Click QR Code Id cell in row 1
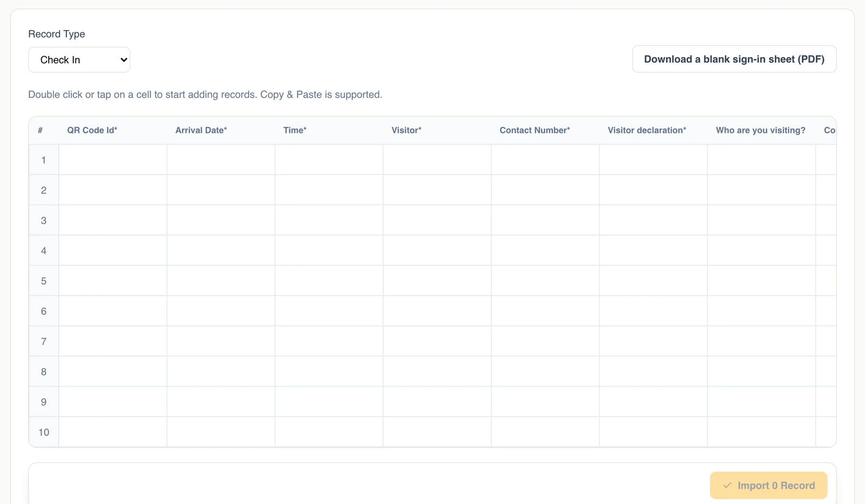 pos(113,160)
